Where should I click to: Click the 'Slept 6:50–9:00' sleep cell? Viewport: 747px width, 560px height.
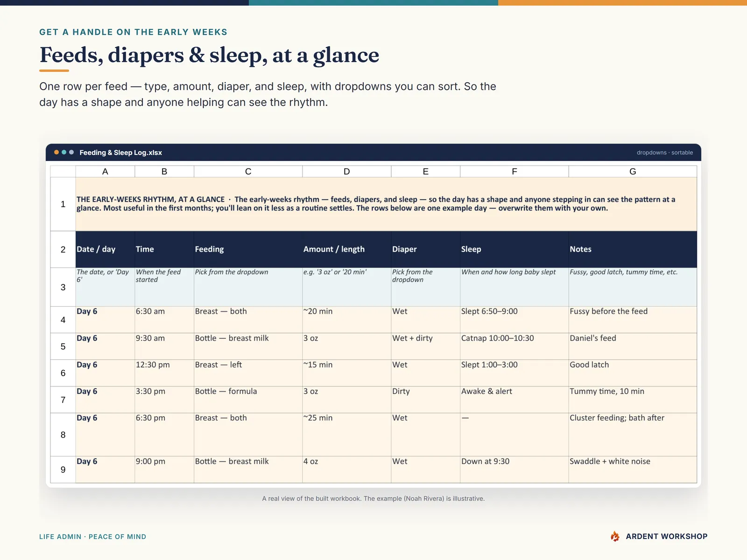pyautogui.click(x=514, y=320)
